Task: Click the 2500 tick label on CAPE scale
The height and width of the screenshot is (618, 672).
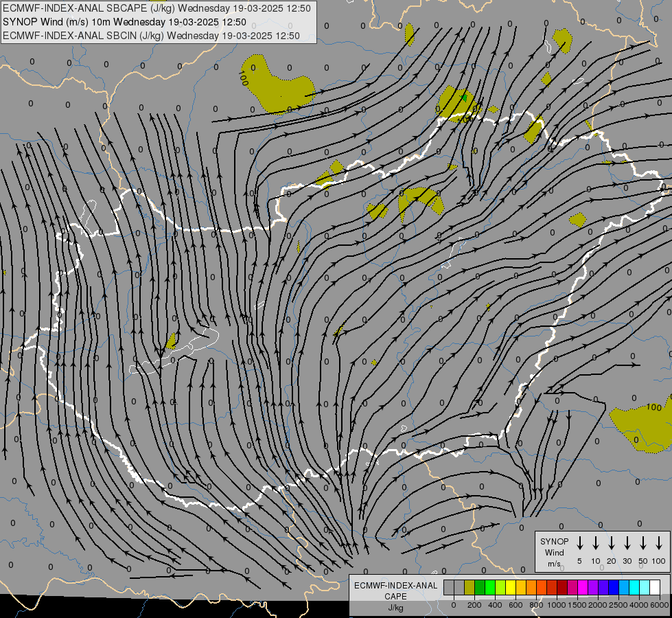Action: tap(618, 605)
